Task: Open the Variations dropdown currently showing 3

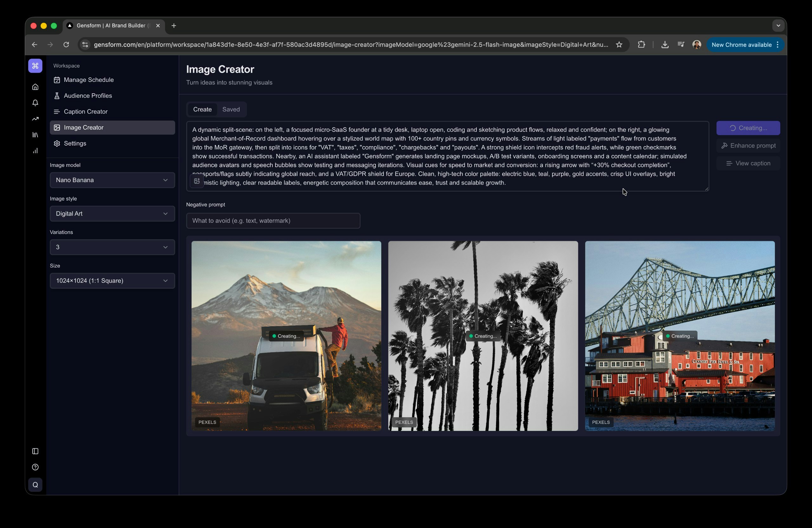Action: (112, 247)
